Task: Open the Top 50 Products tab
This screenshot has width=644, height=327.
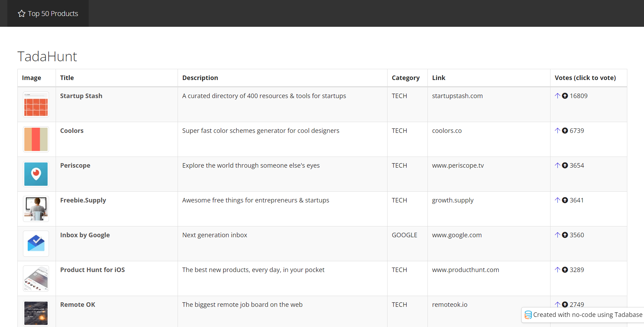Action: (x=48, y=14)
